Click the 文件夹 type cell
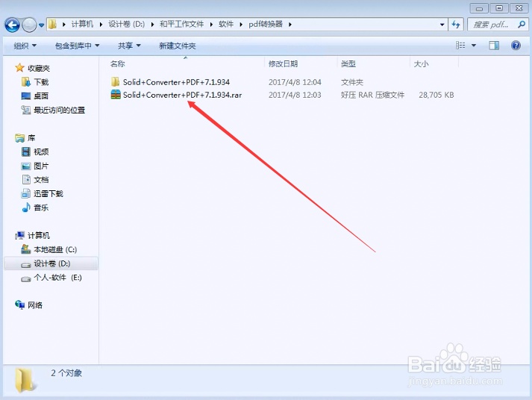The image size is (532, 400). tap(352, 82)
